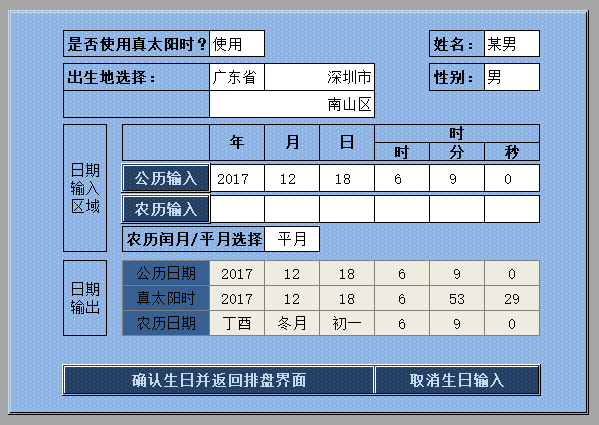This screenshot has height=425, width=599.
Task: Click the 真太阳时 minute value 53
Action: [457, 298]
